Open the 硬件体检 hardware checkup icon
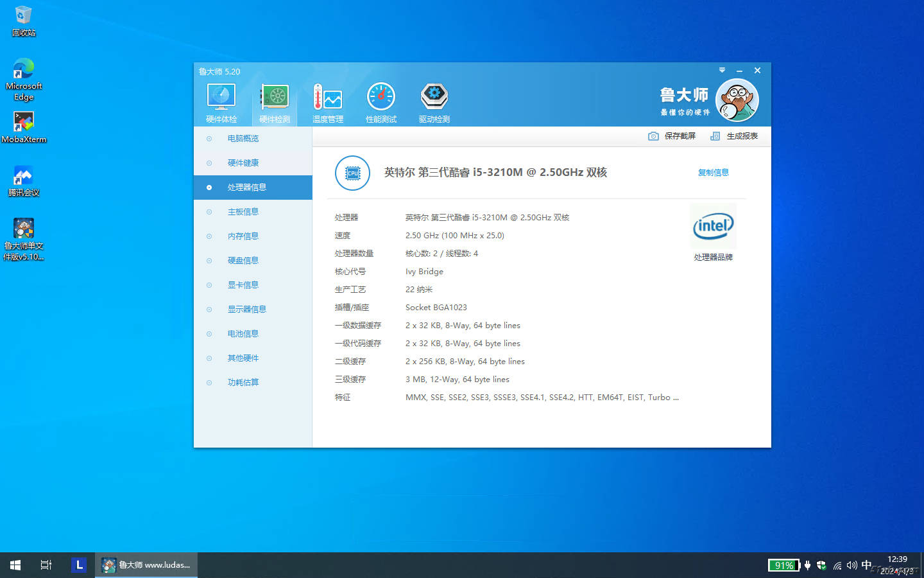 [221, 103]
